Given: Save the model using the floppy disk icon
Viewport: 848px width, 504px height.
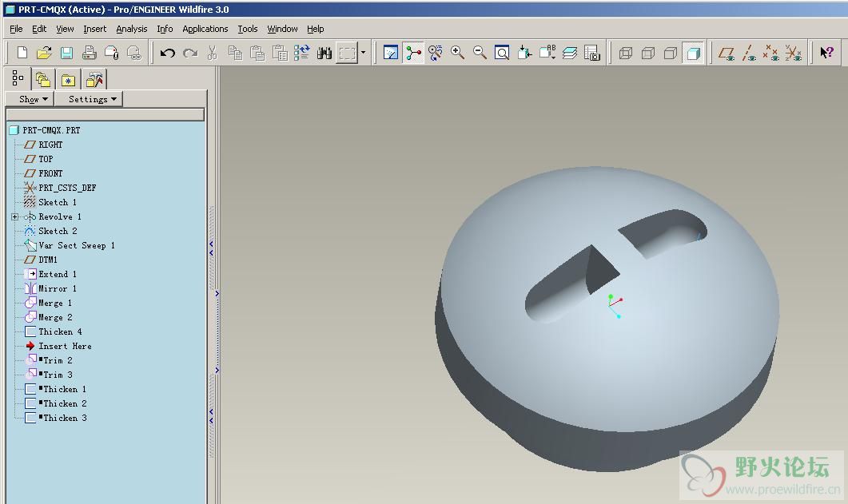Looking at the screenshot, I should click(66, 53).
